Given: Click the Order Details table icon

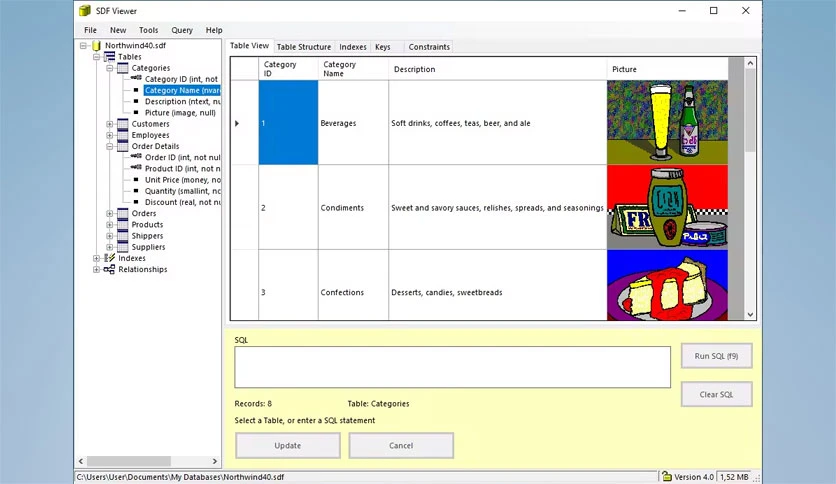Looking at the screenshot, I should point(123,146).
